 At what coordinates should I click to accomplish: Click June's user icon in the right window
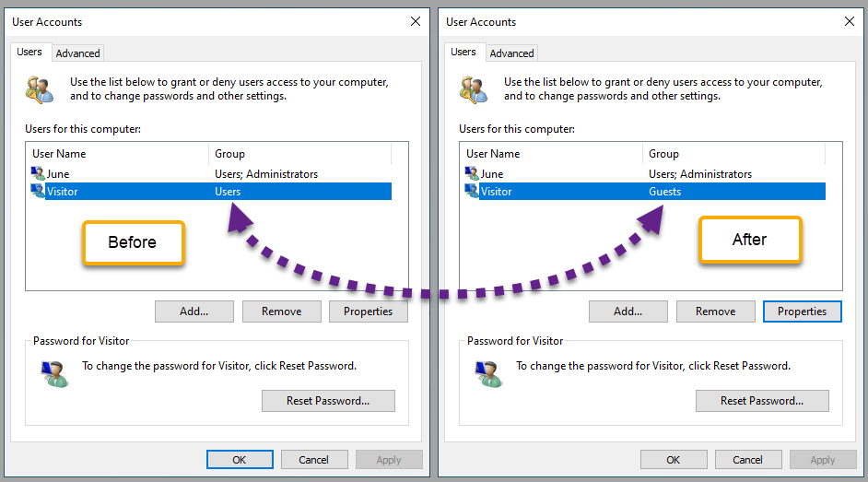point(472,173)
